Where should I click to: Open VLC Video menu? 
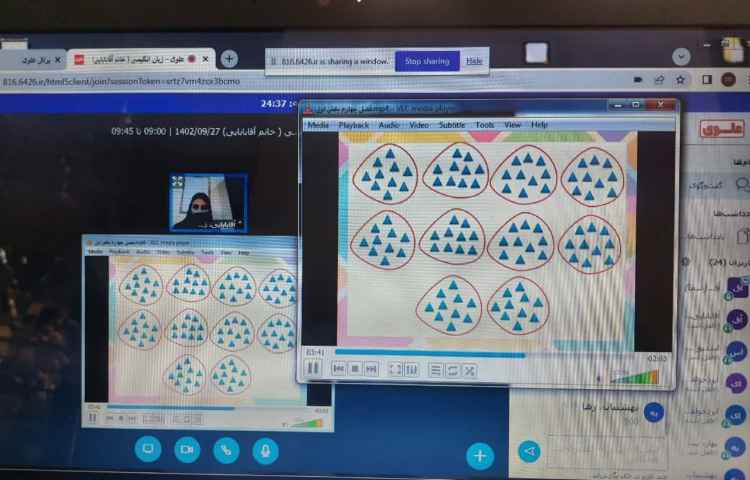pos(419,125)
